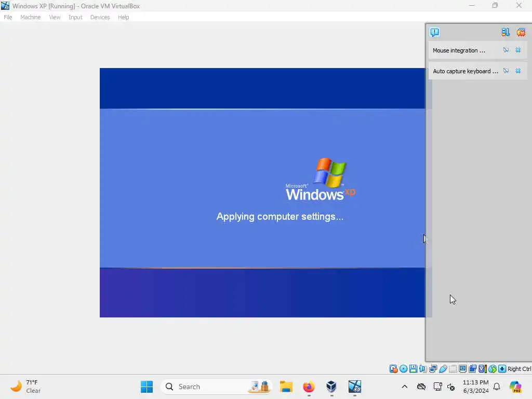Expand the Mouse integration notification text

459,50
